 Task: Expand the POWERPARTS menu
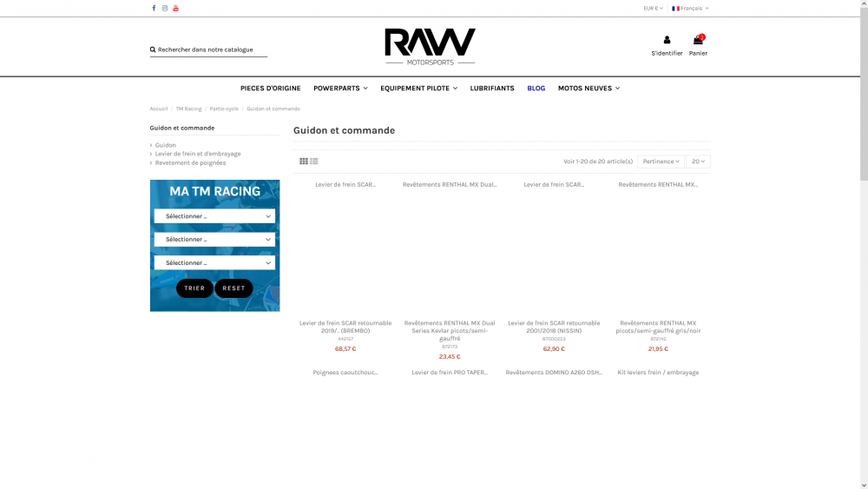(340, 89)
